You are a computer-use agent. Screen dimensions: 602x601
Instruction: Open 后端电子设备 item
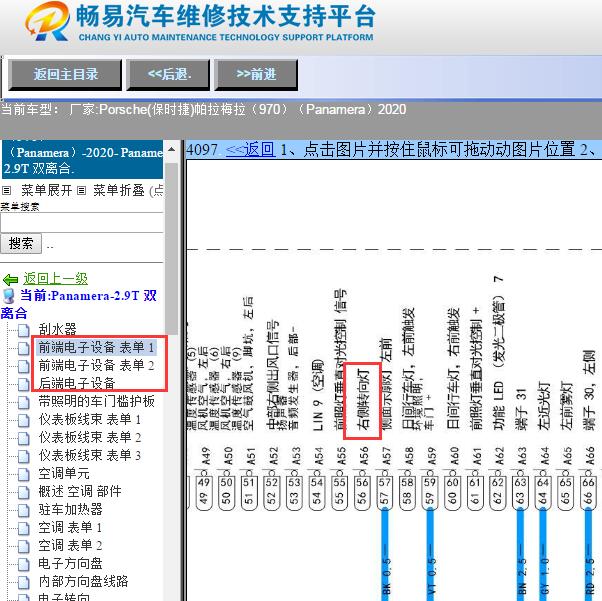tap(77, 383)
